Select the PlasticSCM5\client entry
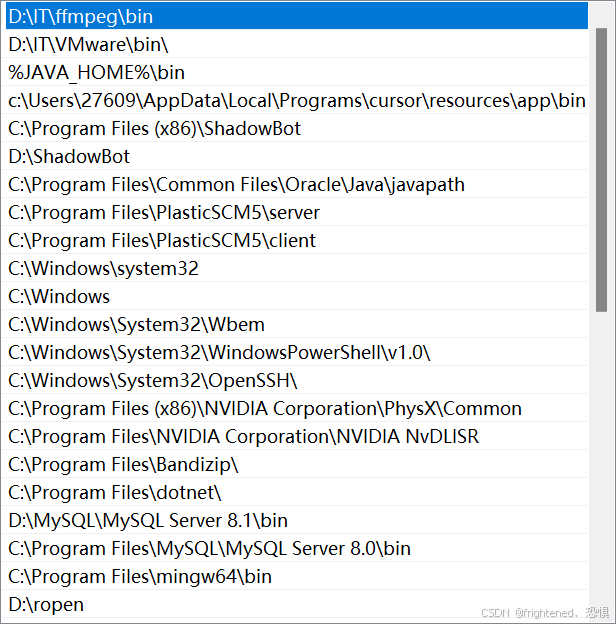The width and height of the screenshot is (616, 624). point(296,240)
